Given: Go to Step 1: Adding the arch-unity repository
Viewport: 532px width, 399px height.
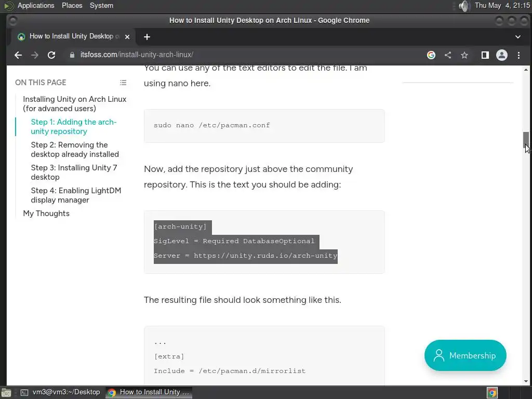Looking at the screenshot, I should (x=74, y=127).
